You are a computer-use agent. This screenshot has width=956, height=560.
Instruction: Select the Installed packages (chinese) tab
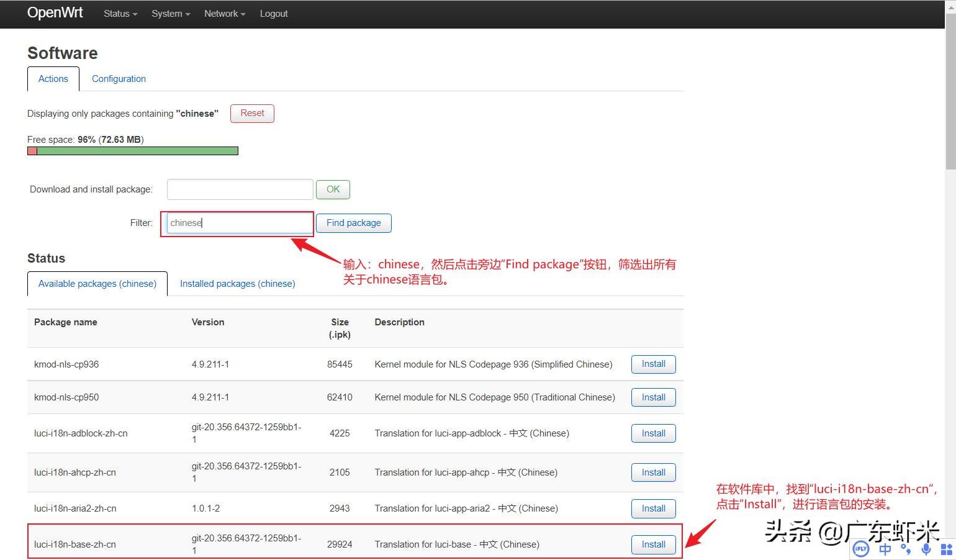tap(237, 284)
